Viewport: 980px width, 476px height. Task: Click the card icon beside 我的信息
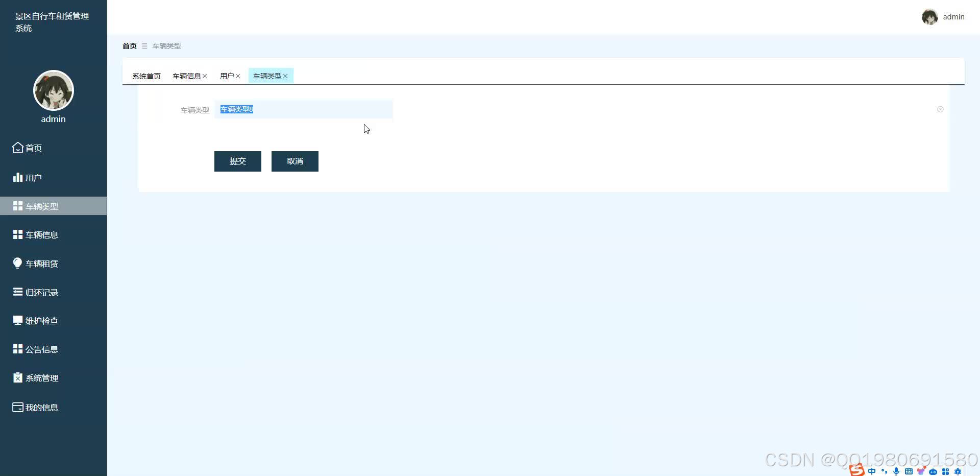pos(18,407)
